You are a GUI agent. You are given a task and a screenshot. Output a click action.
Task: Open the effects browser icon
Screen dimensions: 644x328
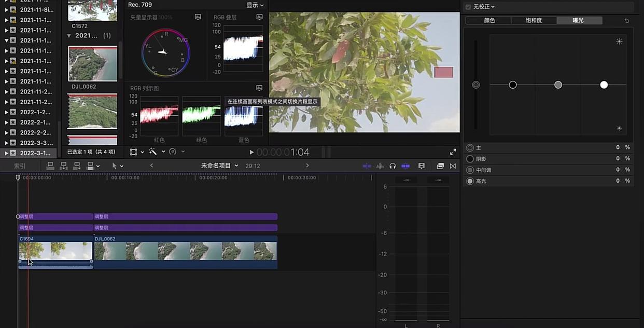(x=440, y=166)
